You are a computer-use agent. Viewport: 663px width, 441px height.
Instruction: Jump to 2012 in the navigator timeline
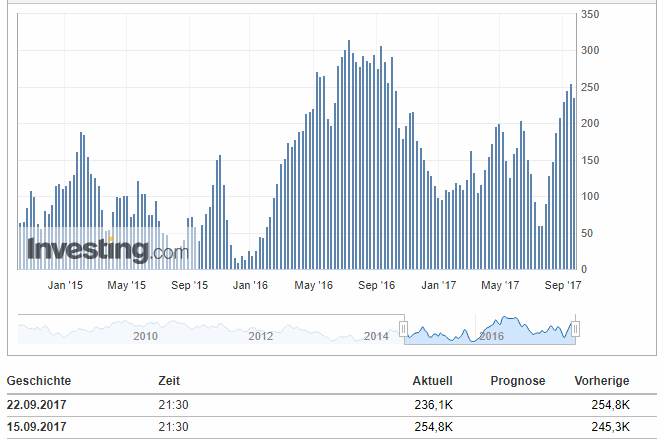[x=261, y=336]
